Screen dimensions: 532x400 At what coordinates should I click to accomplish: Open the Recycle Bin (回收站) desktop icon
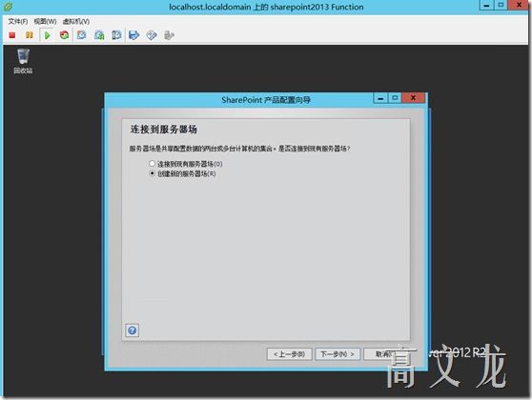23,61
